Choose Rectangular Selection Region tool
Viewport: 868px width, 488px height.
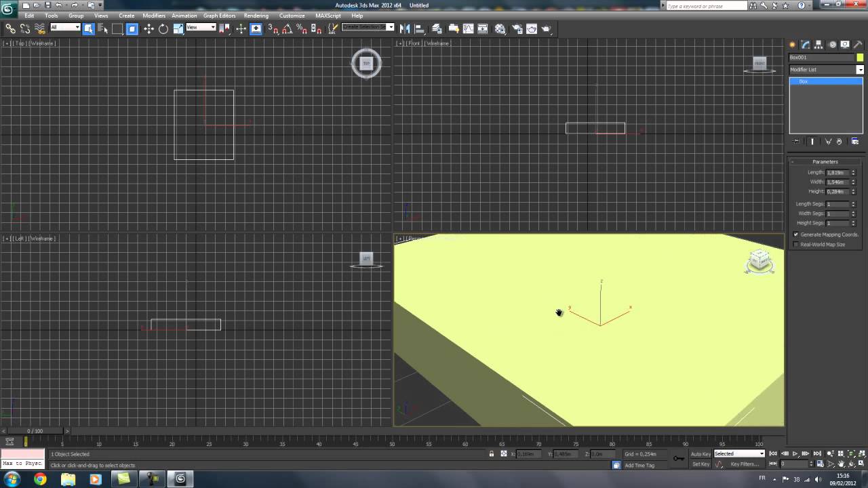(x=117, y=28)
